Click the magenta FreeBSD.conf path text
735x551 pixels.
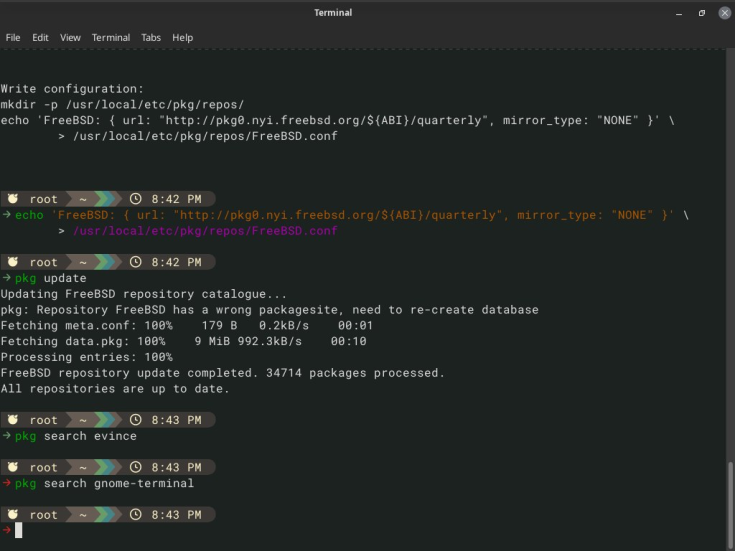coord(206,230)
